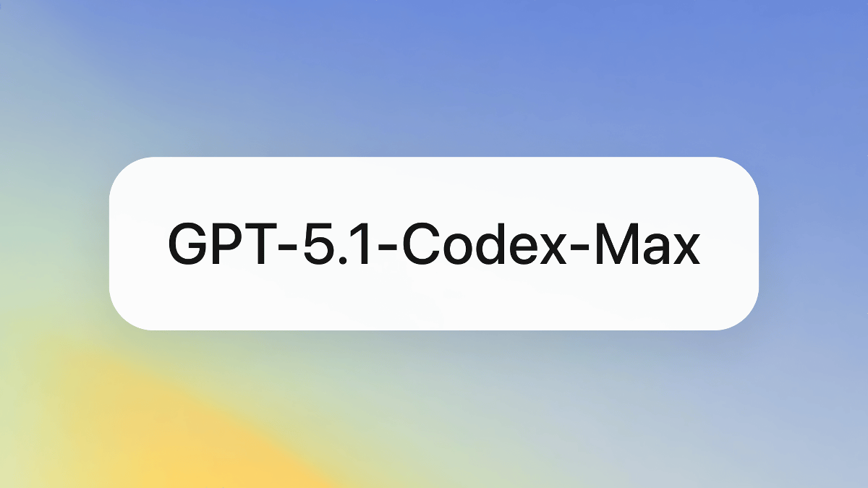This screenshot has height=488, width=868.
Task: Click the GPT-5.1-Codex-Max label
Action: pos(434,244)
